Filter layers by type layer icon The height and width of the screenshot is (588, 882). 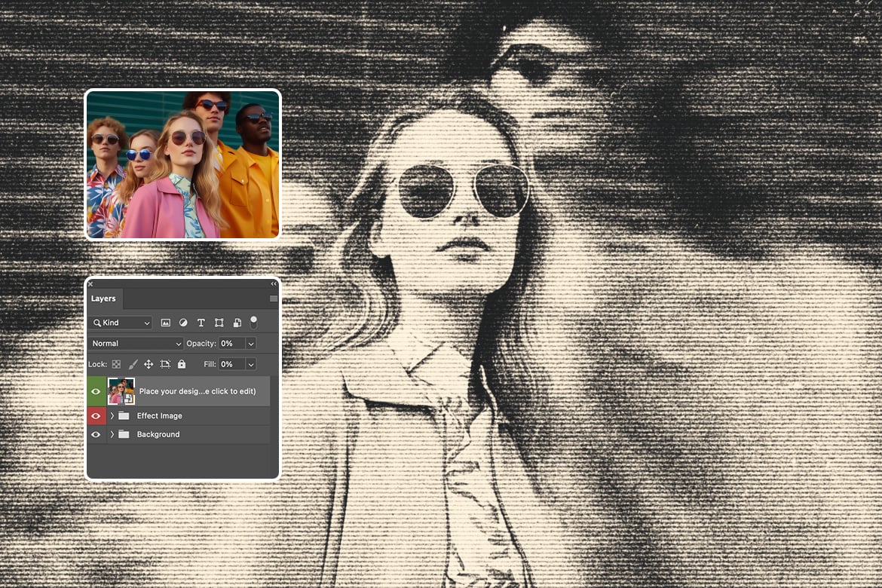(201, 323)
